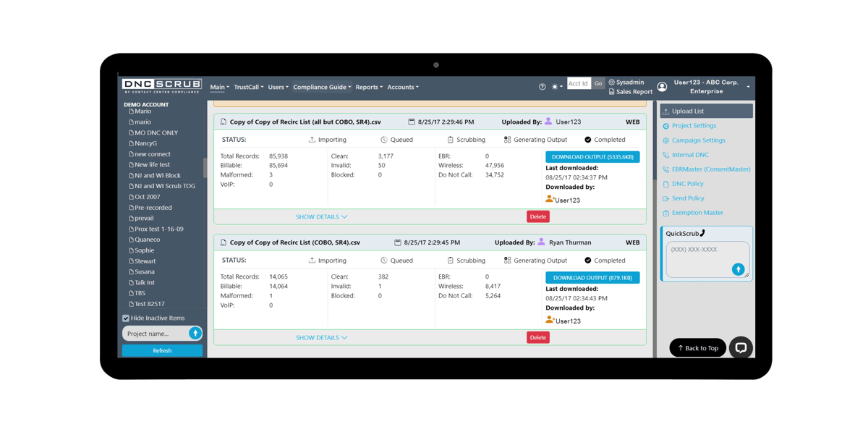The height and width of the screenshot is (427, 868).
Task: Open Sysadmin gear settings
Action: pos(612,83)
